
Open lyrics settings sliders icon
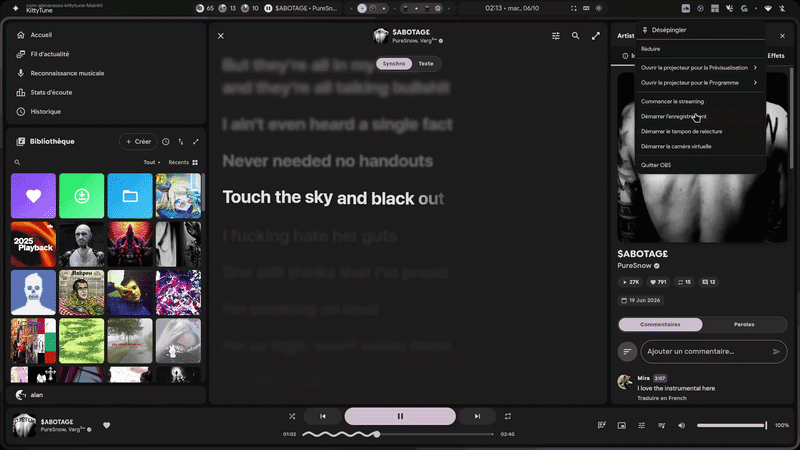(556, 36)
